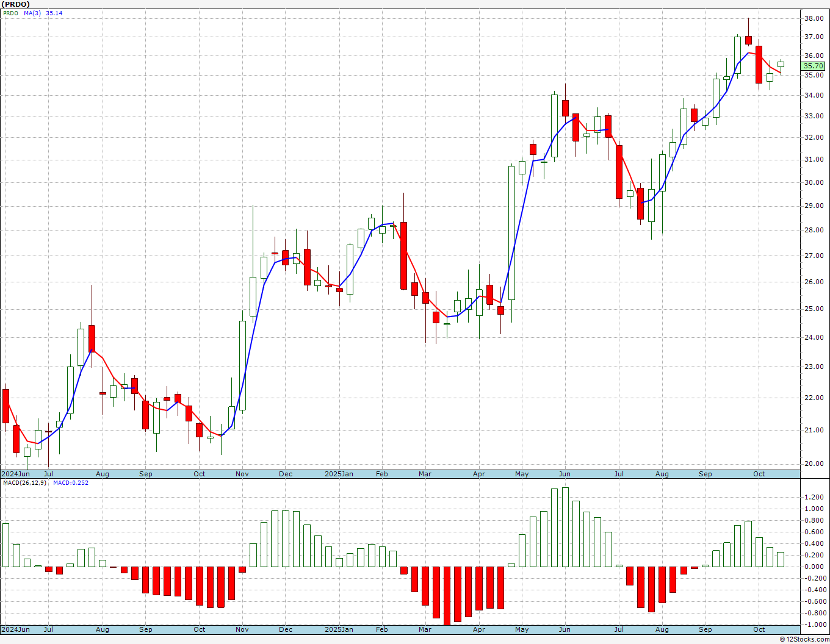The image size is (830, 644).
Task: Open the 12Stocks.com copyright link
Action: [803, 639]
